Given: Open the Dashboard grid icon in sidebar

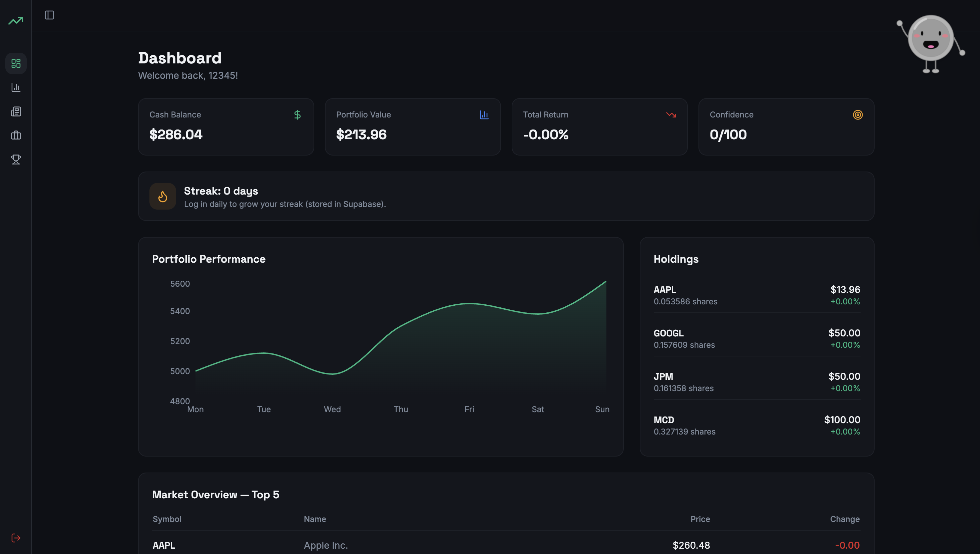Looking at the screenshot, I should (16, 63).
